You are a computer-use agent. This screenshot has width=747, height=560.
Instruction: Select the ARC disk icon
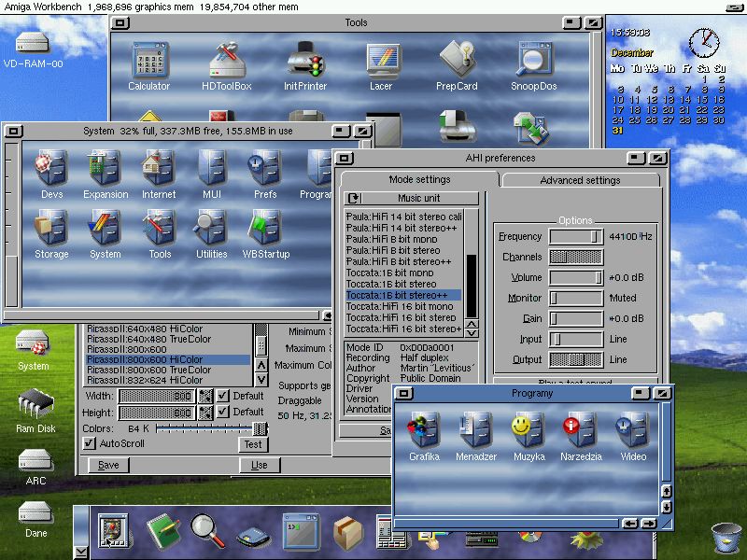point(35,460)
